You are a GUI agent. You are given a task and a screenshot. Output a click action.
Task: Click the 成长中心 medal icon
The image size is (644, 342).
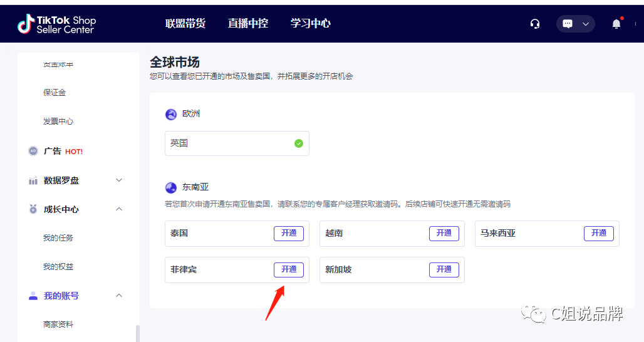pyautogui.click(x=33, y=209)
